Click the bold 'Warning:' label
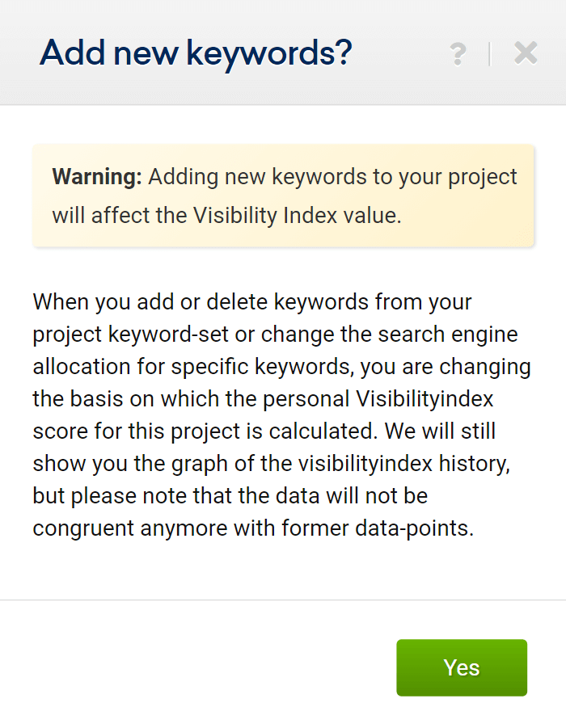The height and width of the screenshot is (728, 566). click(x=97, y=177)
